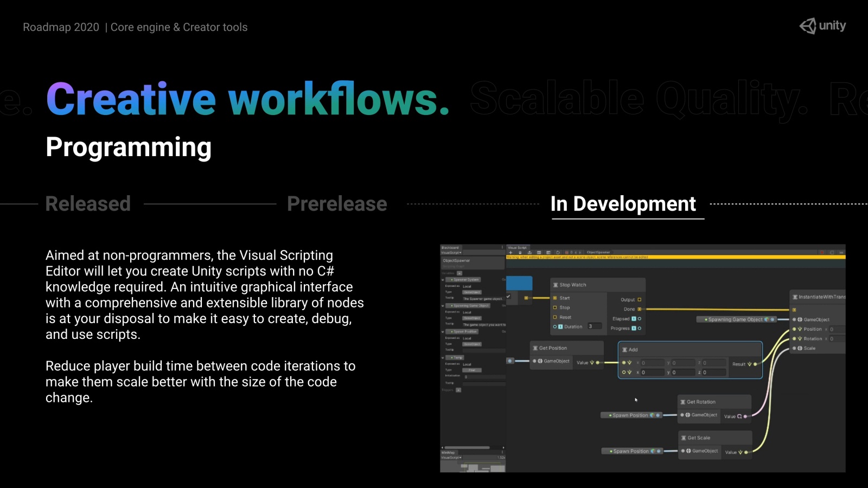Click the add node plus icon
Image resolution: width=868 pixels, height=488 pixels.
pyautogui.click(x=510, y=253)
